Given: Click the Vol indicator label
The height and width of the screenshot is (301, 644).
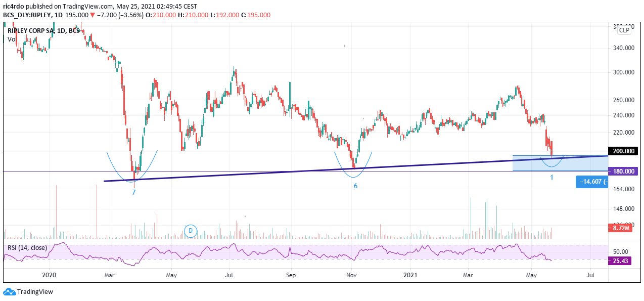Looking at the screenshot, I should (12, 38).
